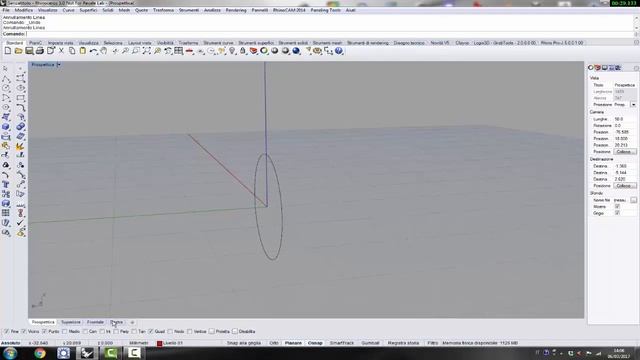This screenshot has width=640, height=360.
Task: Enable the Disabilita osnap checkbox
Action: click(x=235, y=331)
